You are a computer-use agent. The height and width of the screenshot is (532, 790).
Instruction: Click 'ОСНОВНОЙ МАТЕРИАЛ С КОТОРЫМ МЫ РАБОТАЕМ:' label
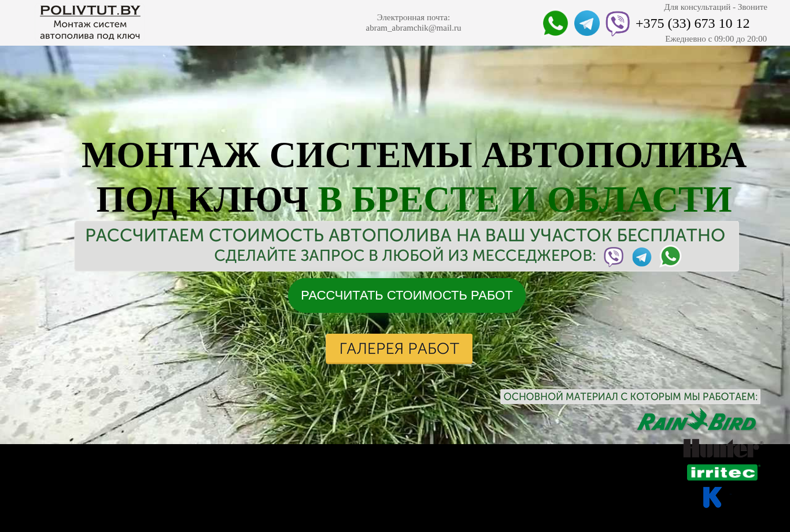(x=630, y=397)
